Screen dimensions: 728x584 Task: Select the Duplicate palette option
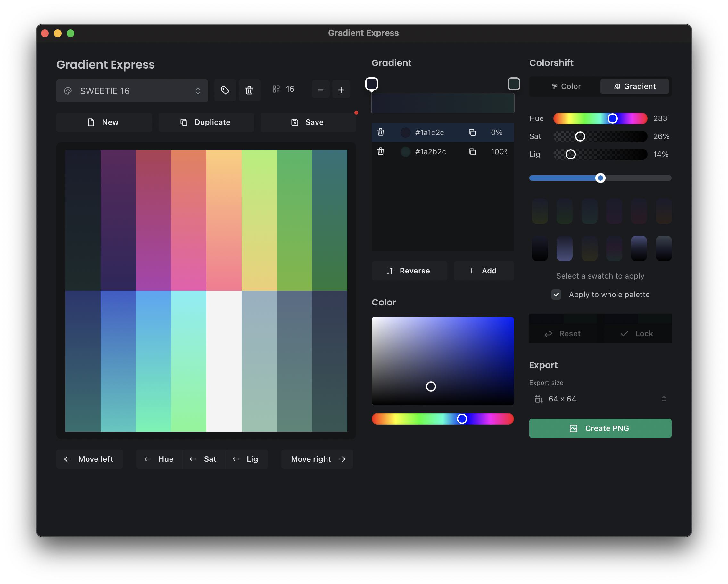tap(206, 122)
